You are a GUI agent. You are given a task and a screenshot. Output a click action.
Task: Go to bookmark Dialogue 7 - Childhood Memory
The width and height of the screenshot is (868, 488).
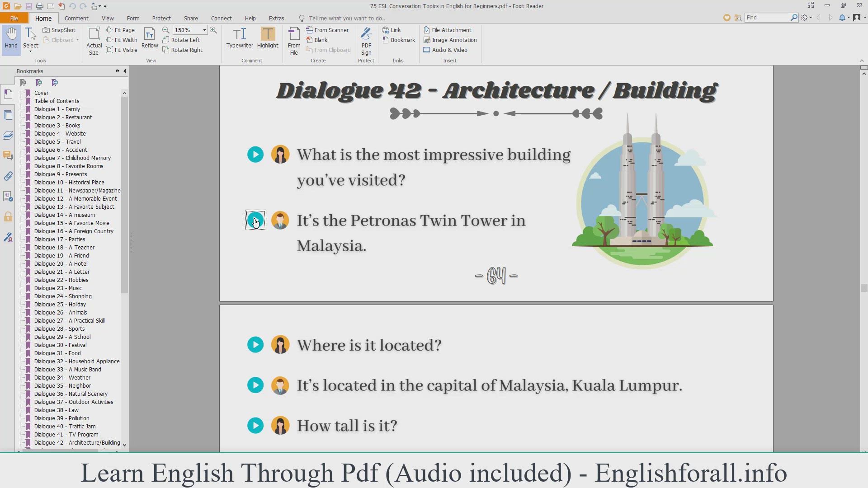(x=72, y=158)
